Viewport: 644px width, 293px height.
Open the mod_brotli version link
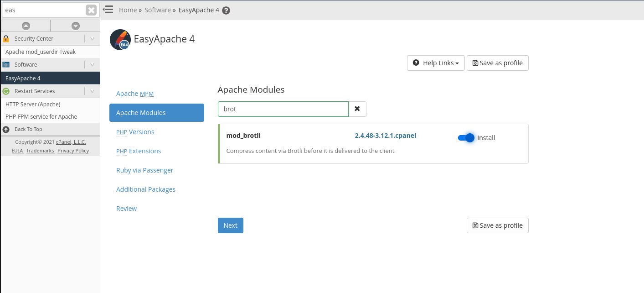385,136
